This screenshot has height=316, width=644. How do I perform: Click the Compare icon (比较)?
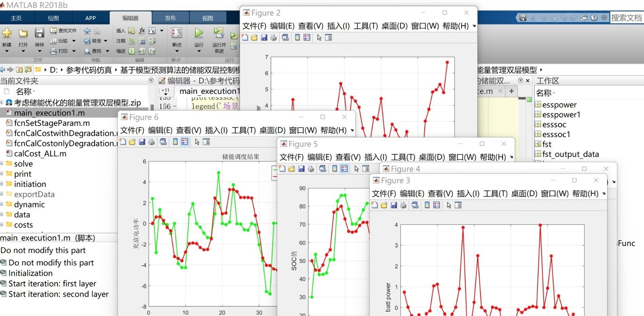pyautogui.click(x=53, y=41)
